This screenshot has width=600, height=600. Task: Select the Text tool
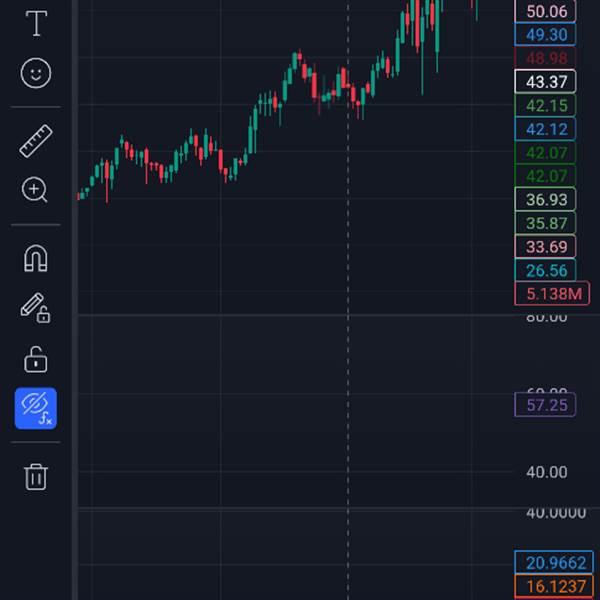(36, 23)
